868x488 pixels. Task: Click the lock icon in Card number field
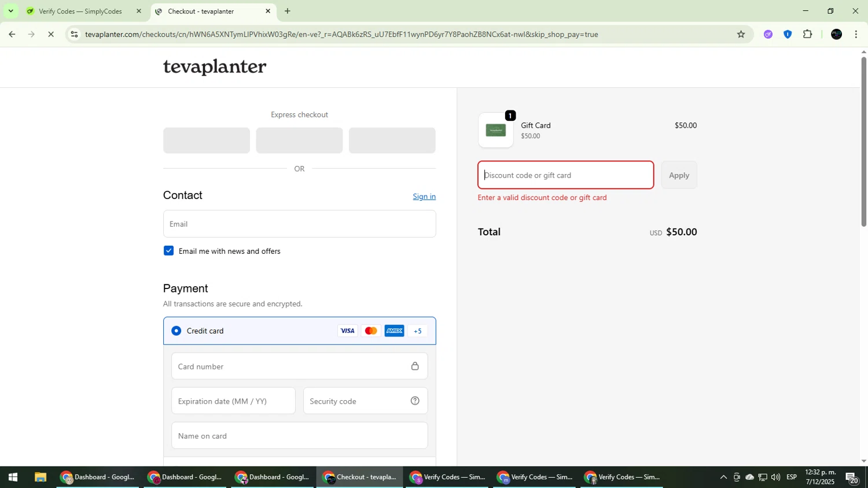tap(415, 366)
